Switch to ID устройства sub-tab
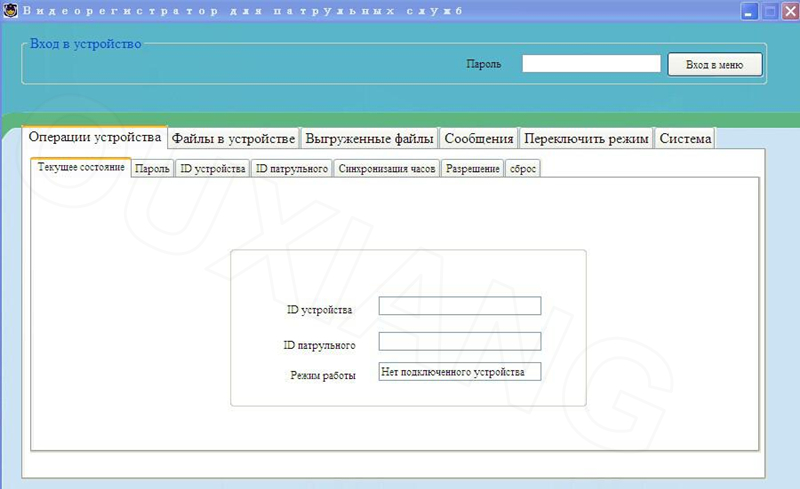The height and width of the screenshot is (489, 800). click(x=213, y=168)
